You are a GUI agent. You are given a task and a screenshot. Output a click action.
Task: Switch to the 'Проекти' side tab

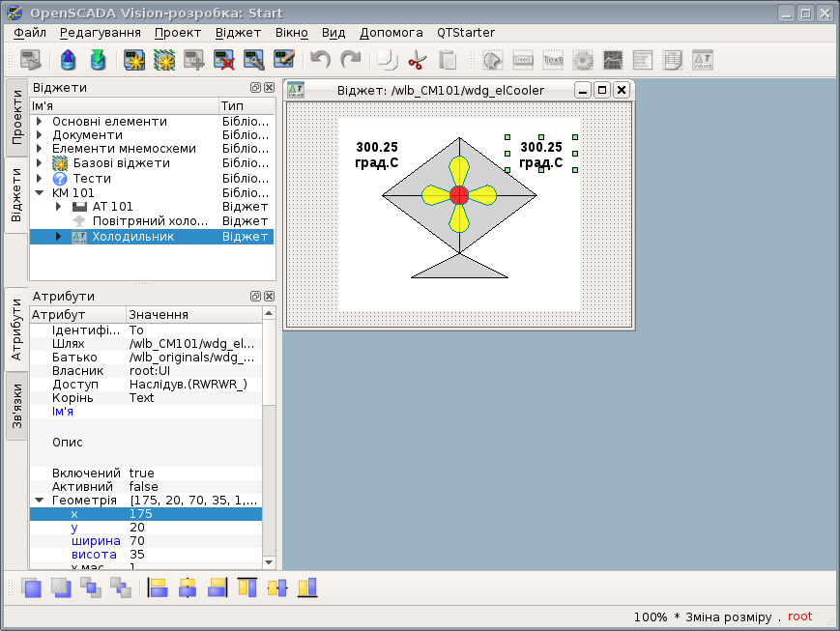(17, 117)
